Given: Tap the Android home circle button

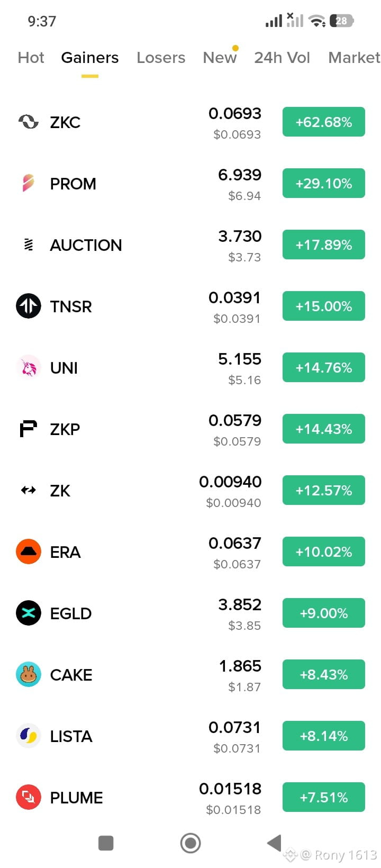Looking at the screenshot, I should coord(190,843).
